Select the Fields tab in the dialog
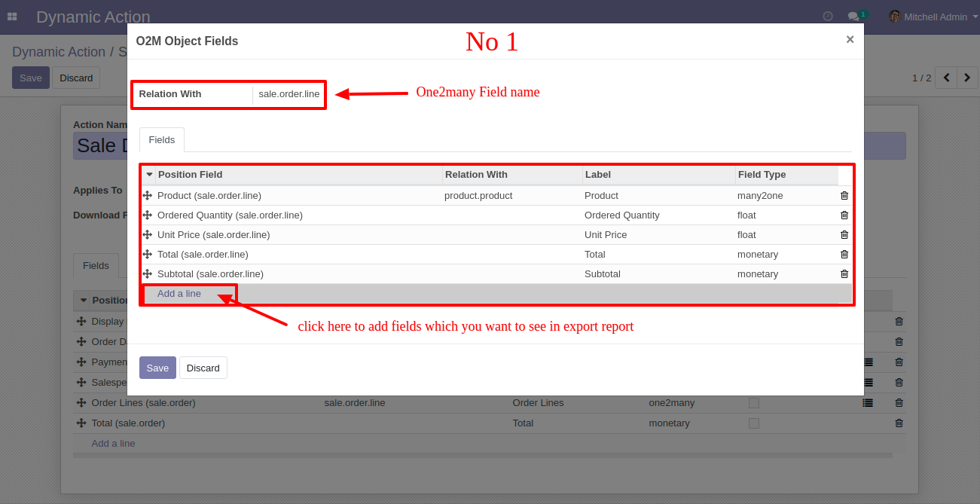The height and width of the screenshot is (504, 980). tap(162, 140)
